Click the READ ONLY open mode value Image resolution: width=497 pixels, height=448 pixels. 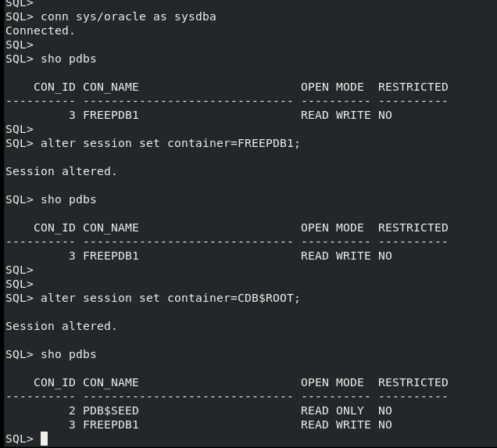pos(332,410)
